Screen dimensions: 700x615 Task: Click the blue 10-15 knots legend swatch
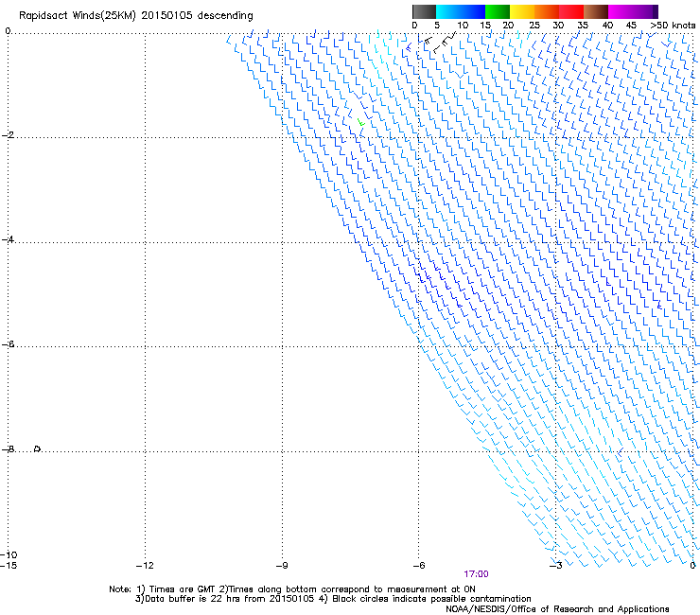pos(473,11)
